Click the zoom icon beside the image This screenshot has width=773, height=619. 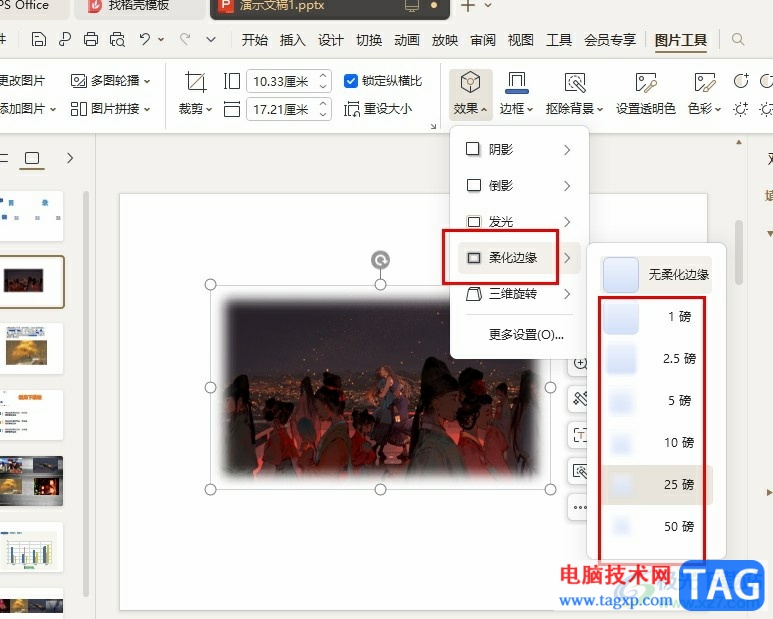pyautogui.click(x=580, y=364)
